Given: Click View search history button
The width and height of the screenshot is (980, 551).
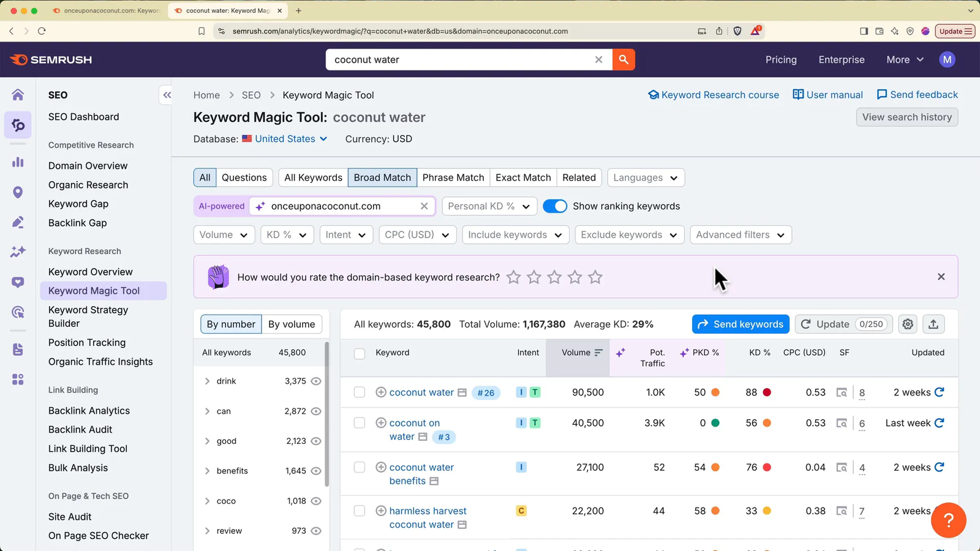Looking at the screenshot, I should [907, 117].
